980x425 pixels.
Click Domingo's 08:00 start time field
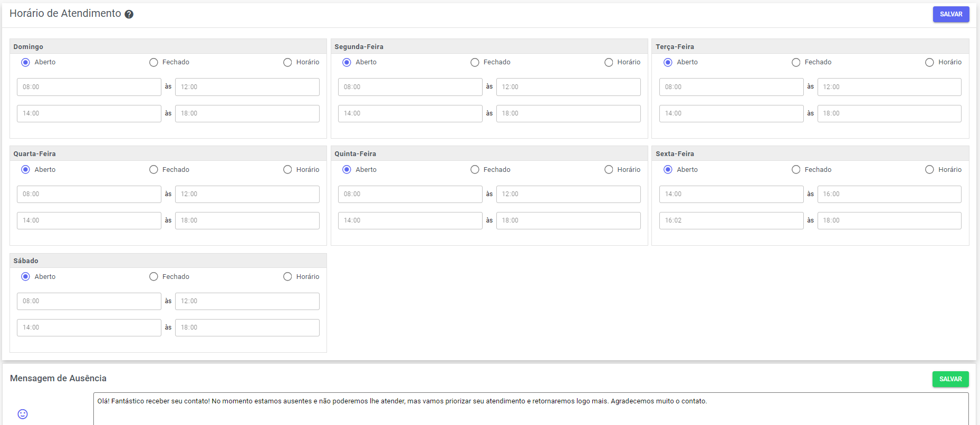[x=89, y=87]
